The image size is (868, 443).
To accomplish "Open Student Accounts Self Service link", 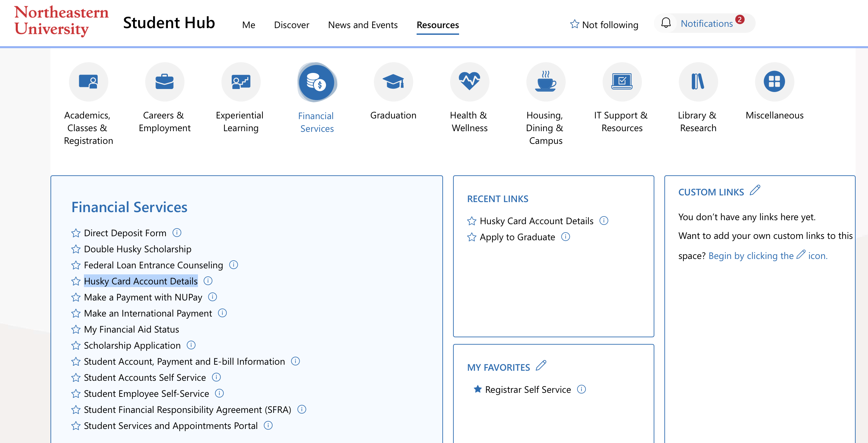I will coord(145,378).
